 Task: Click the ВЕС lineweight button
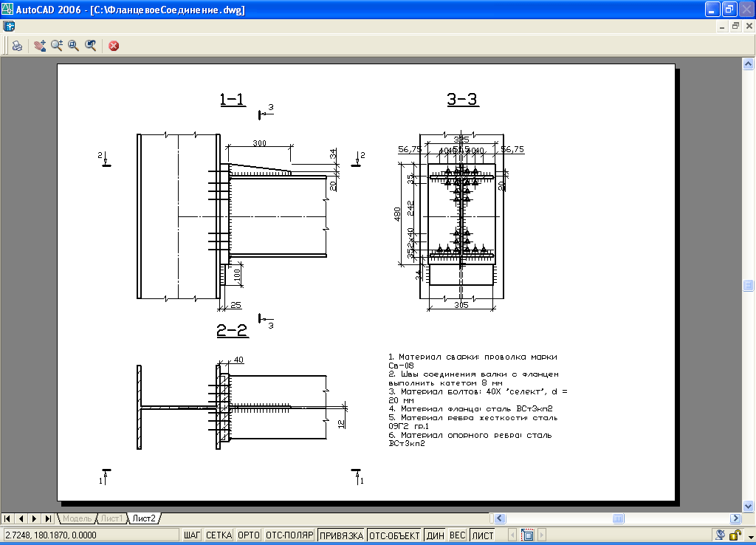(x=458, y=535)
